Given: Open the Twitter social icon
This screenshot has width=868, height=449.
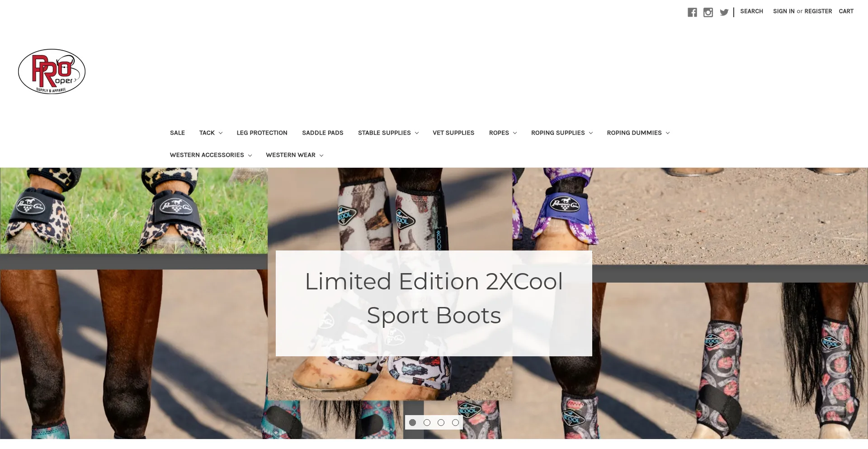Looking at the screenshot, I should [x=724, y=12].
